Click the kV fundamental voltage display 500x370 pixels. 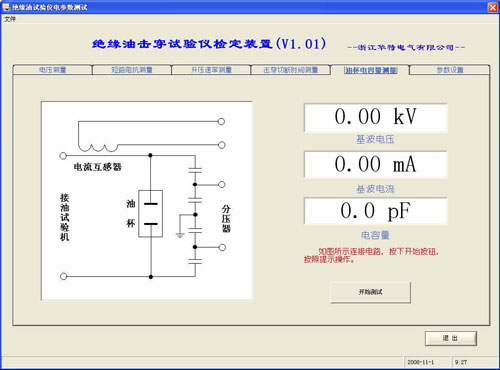tap(376, 117)
